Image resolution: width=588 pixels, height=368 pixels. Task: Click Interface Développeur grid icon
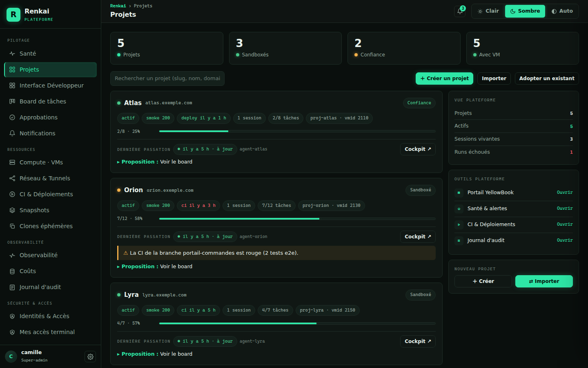(x=12, y=85)
